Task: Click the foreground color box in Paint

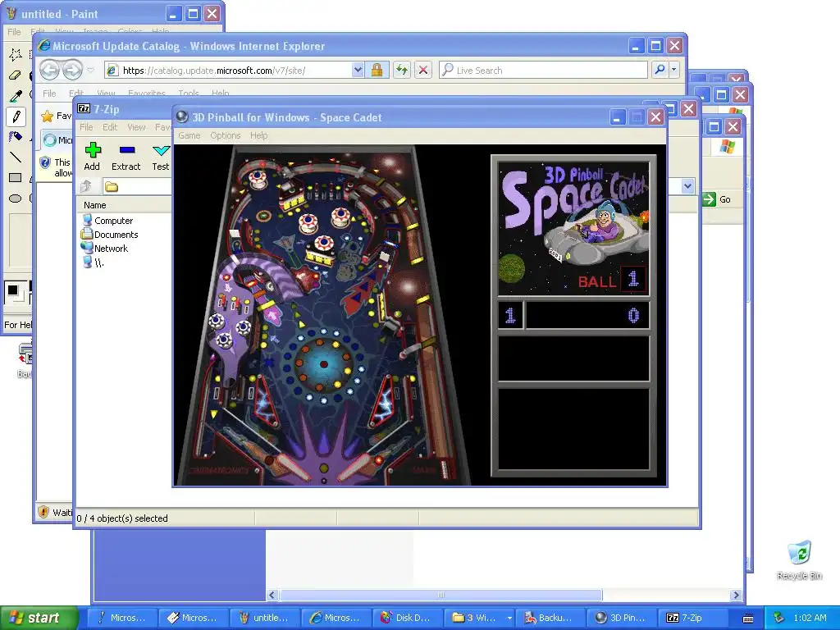Action: [x=12, y=290]
